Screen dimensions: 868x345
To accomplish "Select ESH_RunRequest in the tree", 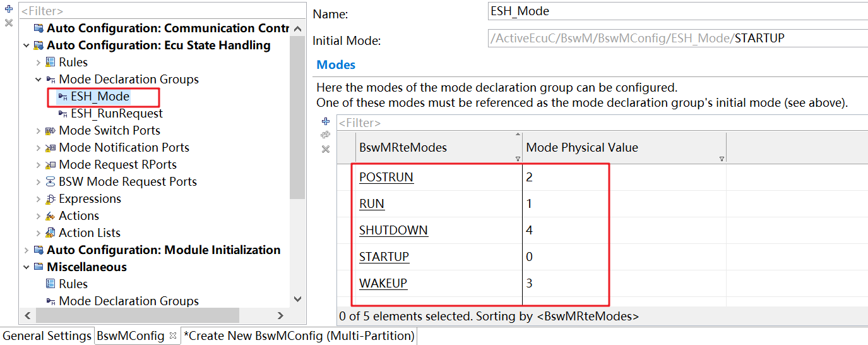I will (x=117, y=114).
